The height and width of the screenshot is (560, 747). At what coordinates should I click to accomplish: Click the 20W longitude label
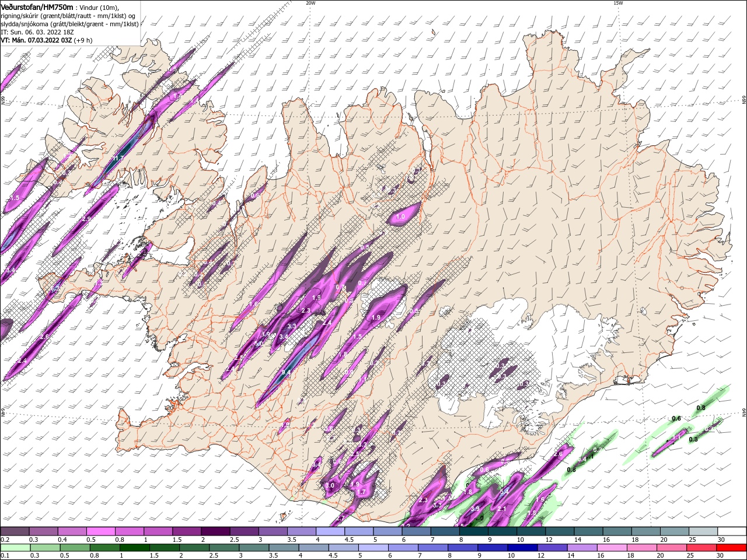click(310, 3)
